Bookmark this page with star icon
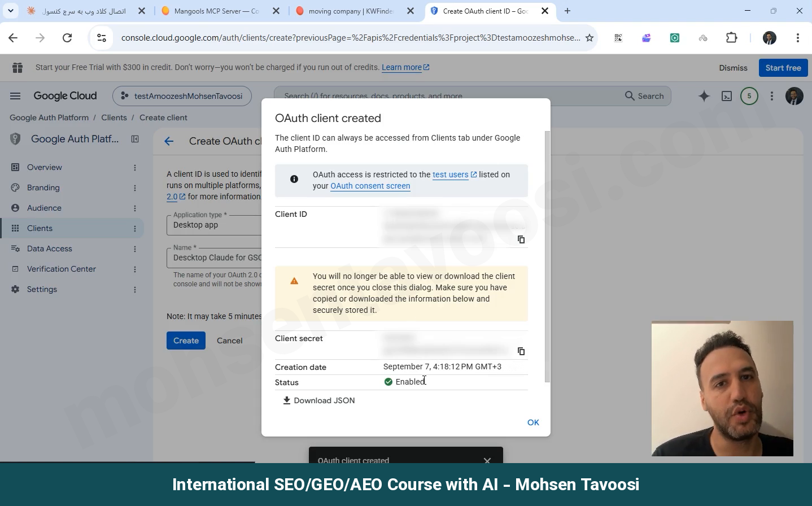Screen dimensions: 812x506 point(590,38)
